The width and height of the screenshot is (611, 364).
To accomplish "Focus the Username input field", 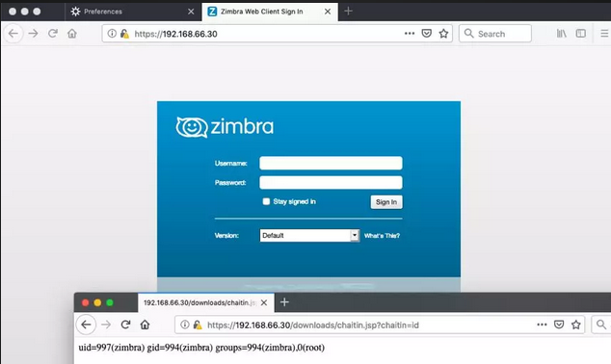I will (x=331, y=163).
